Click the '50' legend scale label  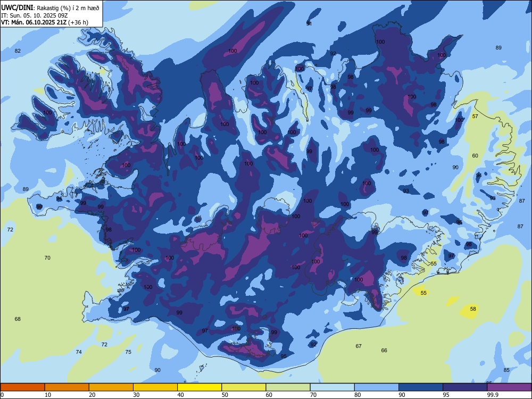pos(225,395)
